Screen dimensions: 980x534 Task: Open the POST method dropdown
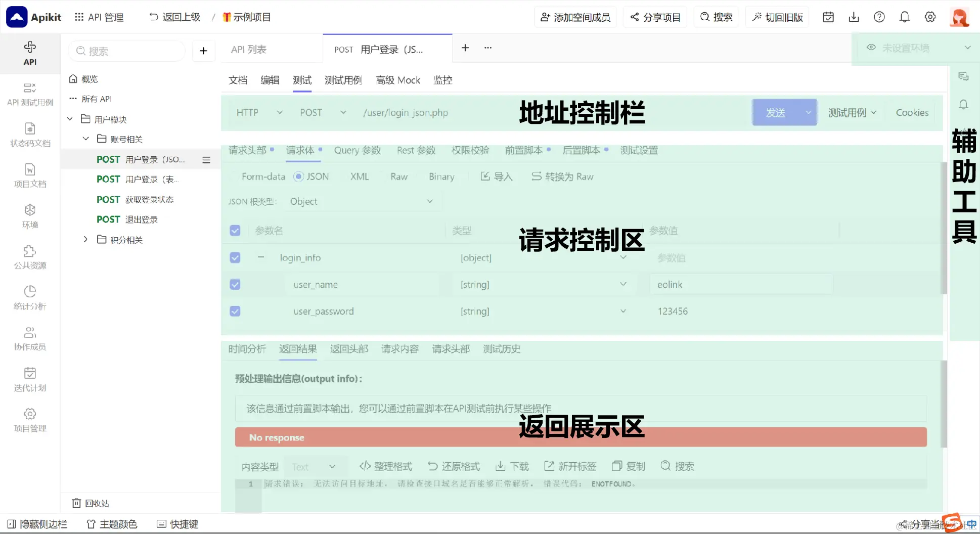(x=324, y=112)
